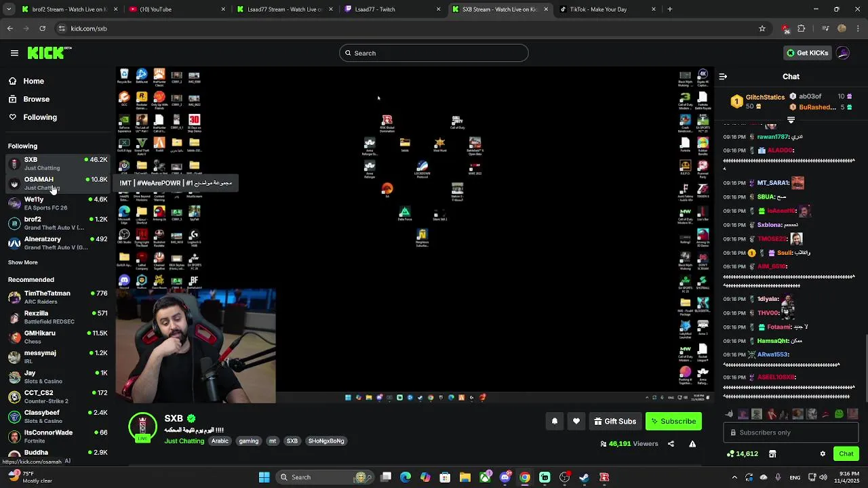This screenshot has width=868, height=488.
Task: Open brof2 channel in Following list
Action: (58, 223)
